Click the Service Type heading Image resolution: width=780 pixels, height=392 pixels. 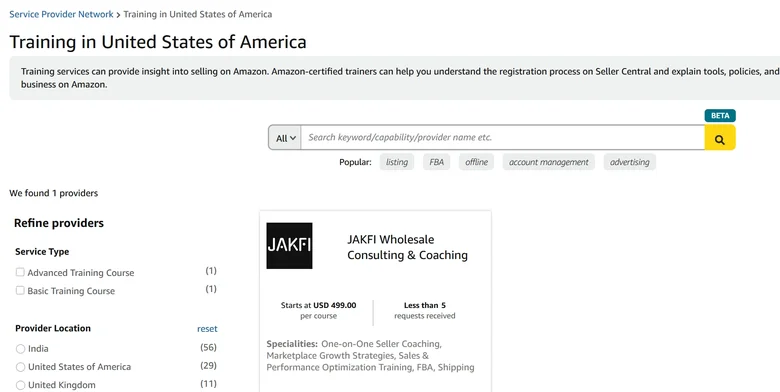[x=42, y=252]
